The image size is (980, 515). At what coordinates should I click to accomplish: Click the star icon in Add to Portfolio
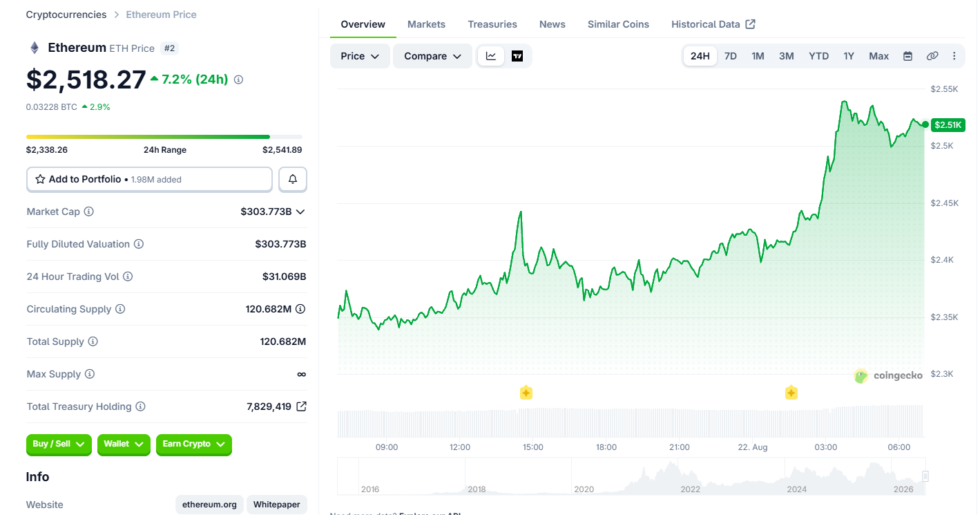(x=41, y=179)
